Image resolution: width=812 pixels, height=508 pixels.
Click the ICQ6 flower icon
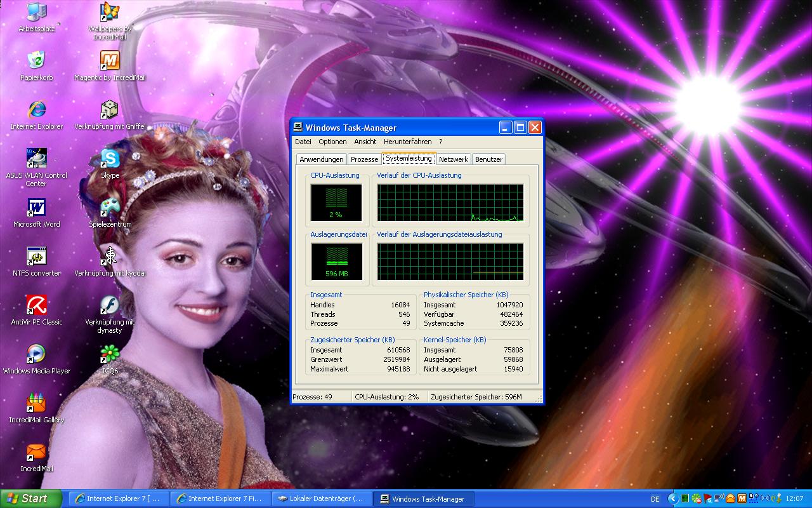coord(110,354)
